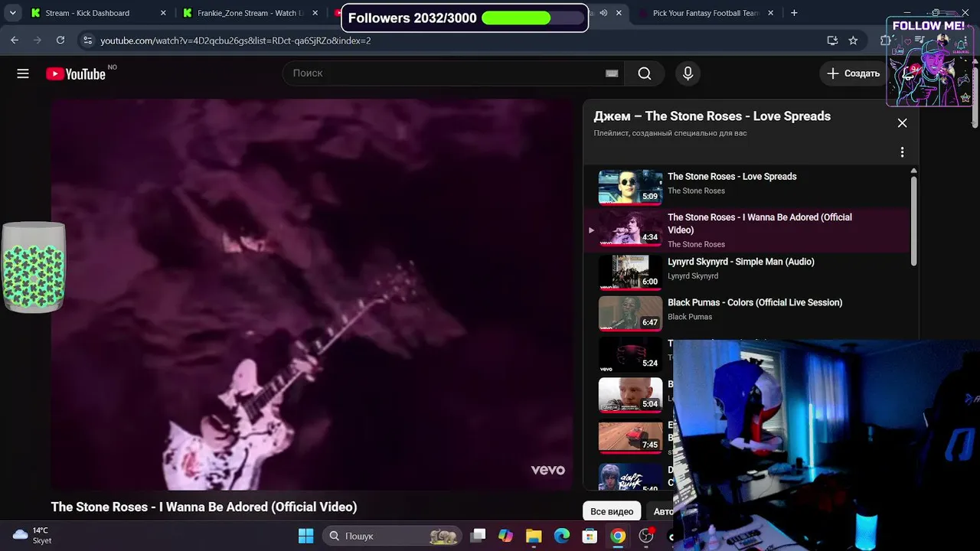Open OBS Studio from the taskbar
The width and height of the screenshot is (980, 551).
[x=646, y=536]
